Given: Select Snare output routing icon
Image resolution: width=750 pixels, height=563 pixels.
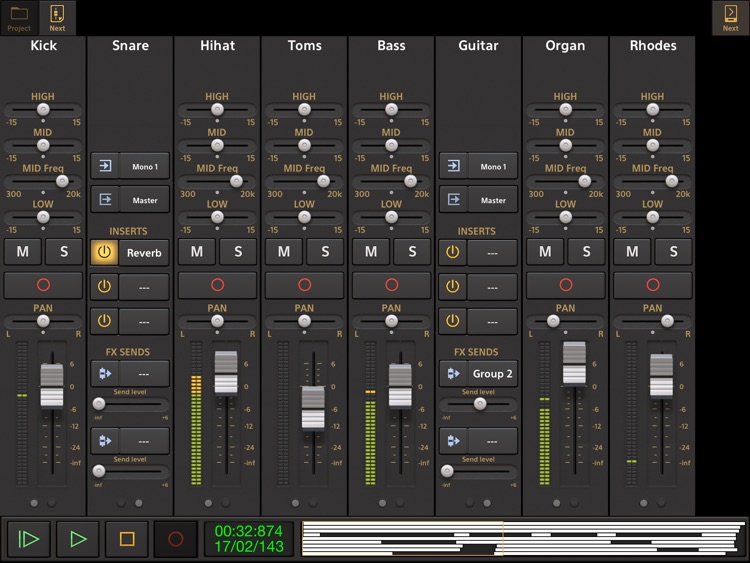Looking at the screenshot, I should 105,199.
